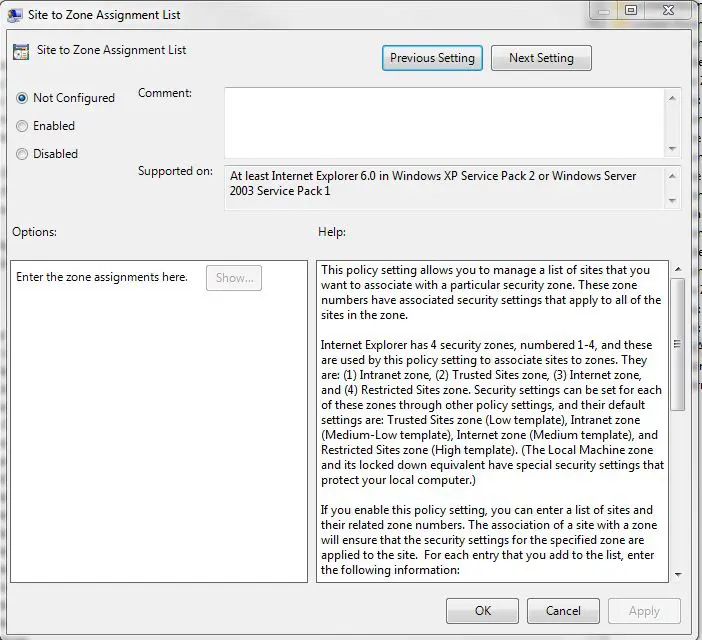Image resolution: width=702 pixels, height=640 pixels.
Task: Click 'If you enable this policy setting' paragraph
Action: tap(488, 540)
